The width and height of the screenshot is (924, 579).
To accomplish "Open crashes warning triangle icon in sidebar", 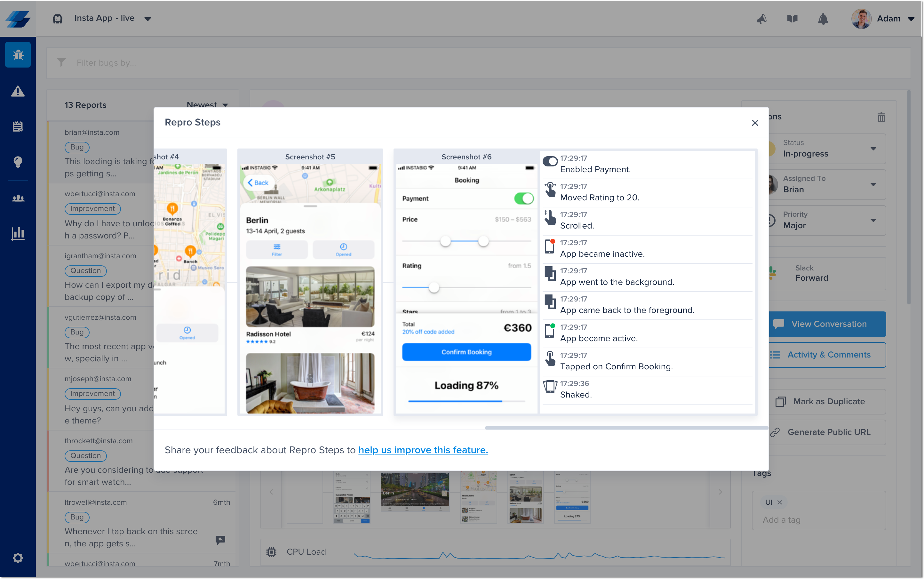I will click(x=18, y=91).
